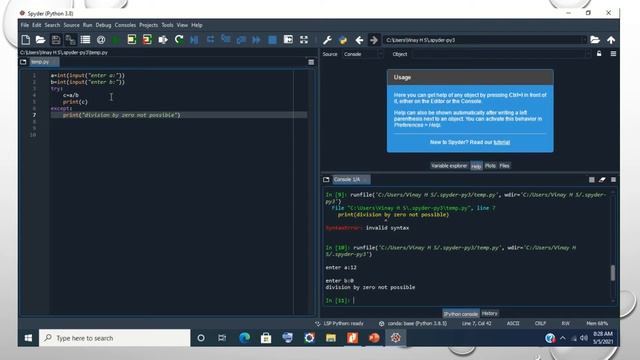
Task: Expand the Source Console dropdown
Action: pos(380,54)
